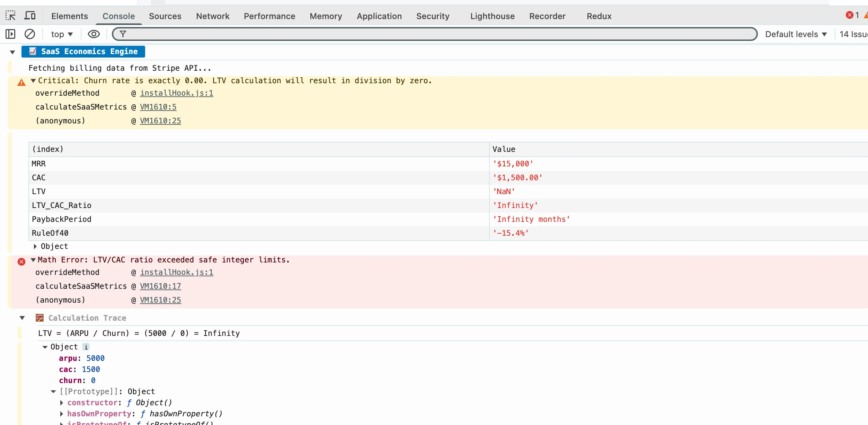The width and height of the screenshot is (868, 425).
Task: Click the Calculation Trace abacus icon
Action: [39, 318]
